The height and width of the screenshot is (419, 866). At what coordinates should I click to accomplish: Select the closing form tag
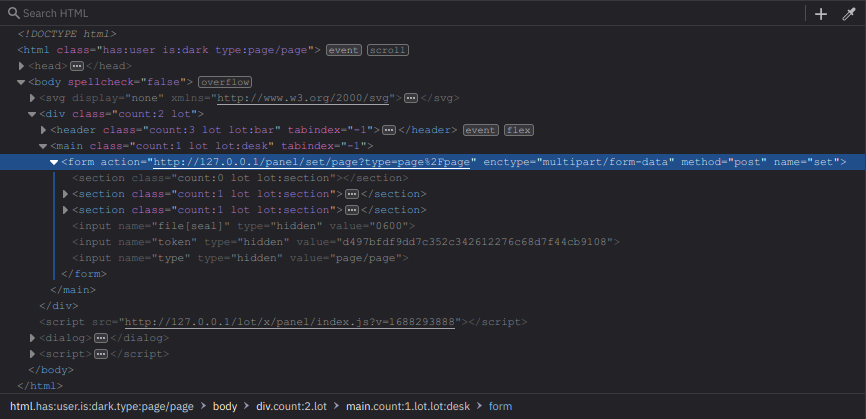coord(84,274)
